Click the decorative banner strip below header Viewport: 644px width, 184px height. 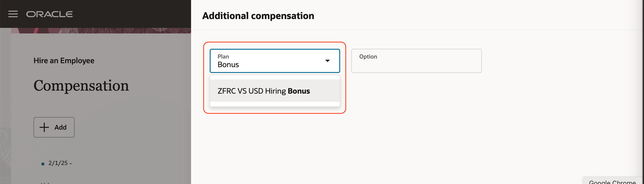coord(101,31)
